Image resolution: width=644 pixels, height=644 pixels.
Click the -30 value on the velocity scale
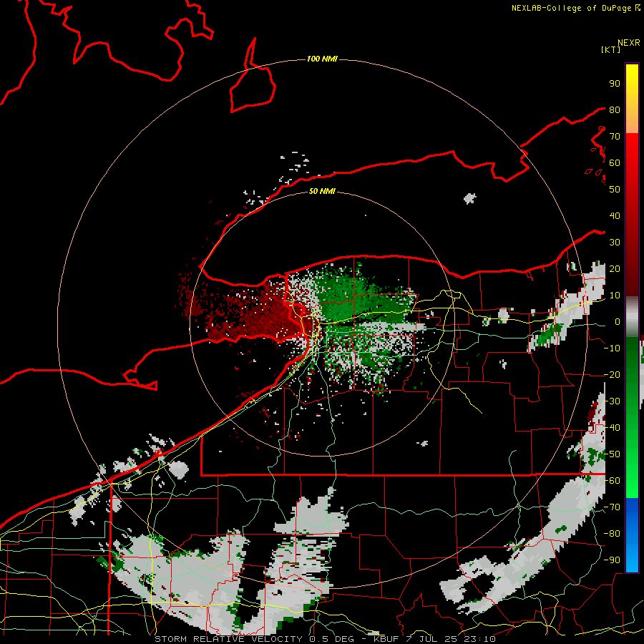click(x=612, y=401)
